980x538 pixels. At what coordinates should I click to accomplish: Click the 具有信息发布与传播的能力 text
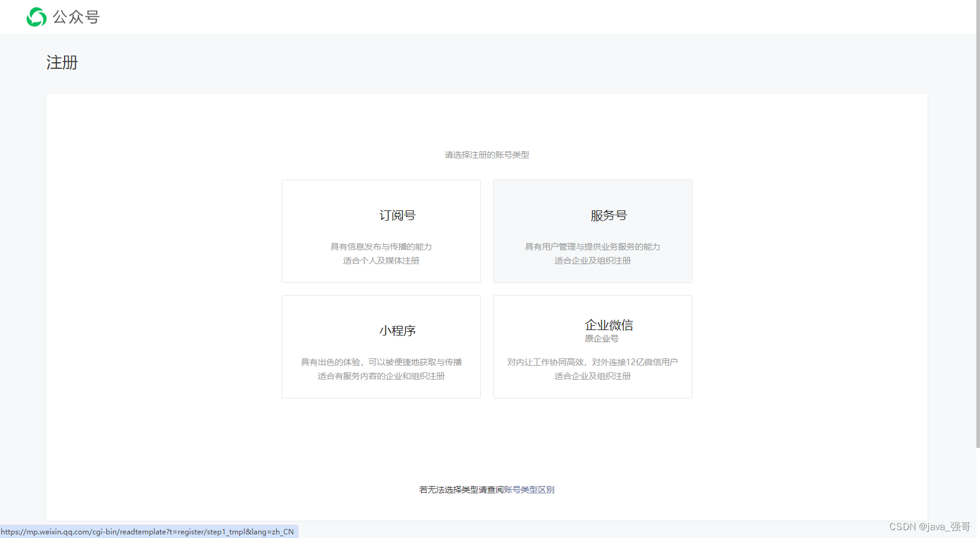click(x=381, y=247)
